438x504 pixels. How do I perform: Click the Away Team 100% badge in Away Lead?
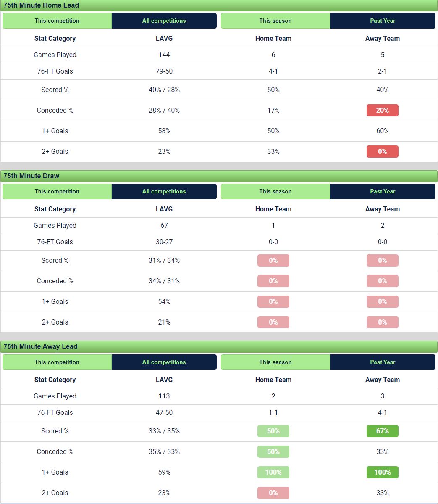point(382,472)
